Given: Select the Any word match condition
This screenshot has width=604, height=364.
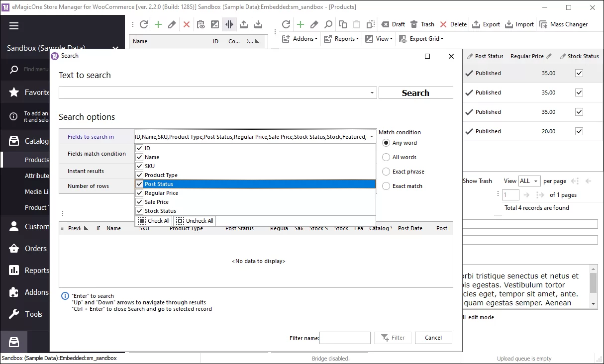Looking at the screenshot, I should [386, 143].
